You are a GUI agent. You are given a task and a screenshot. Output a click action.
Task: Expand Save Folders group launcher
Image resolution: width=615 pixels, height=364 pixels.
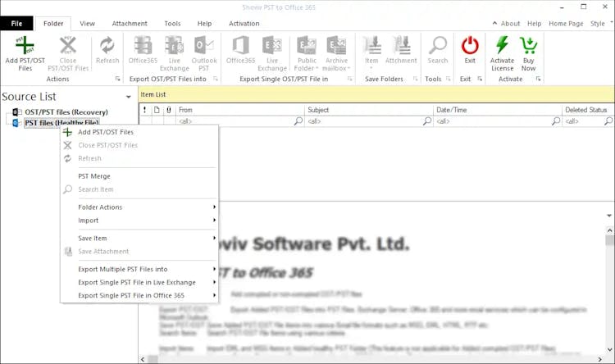click(x=416, y=79)
